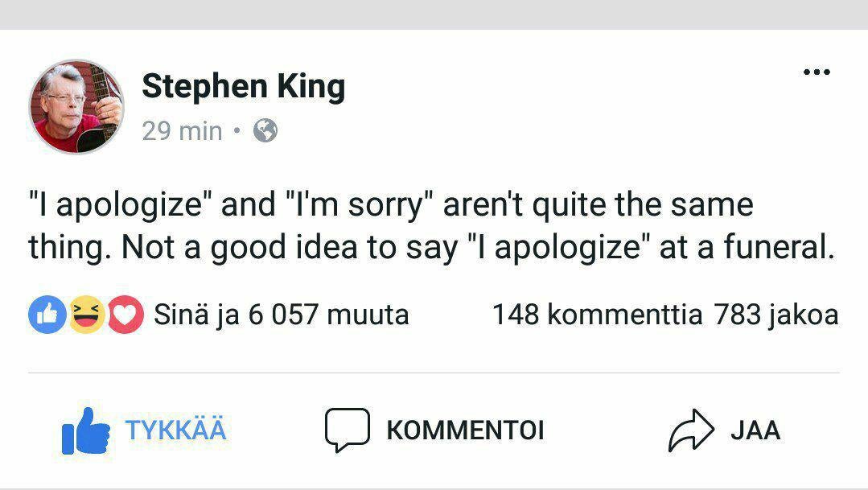Viewport: 868px width, 490px height.
Task: Open Stephen King's profile picture
Action: click(x=76, y=106)
